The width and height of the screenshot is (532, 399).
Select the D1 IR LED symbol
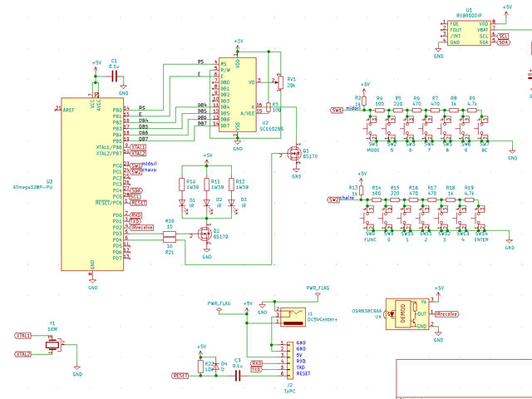pyautogui.click(x=182, y=200)
